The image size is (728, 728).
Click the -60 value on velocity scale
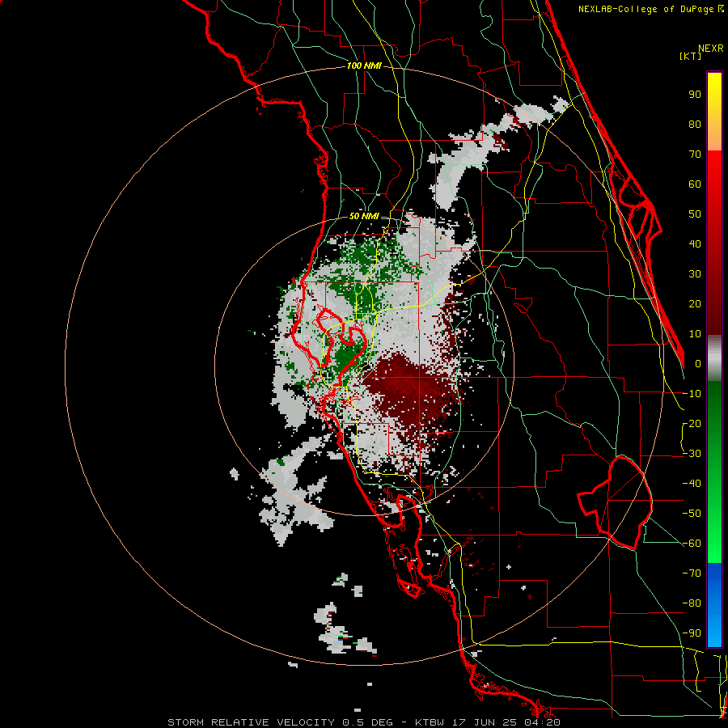[x=692, y=544]
